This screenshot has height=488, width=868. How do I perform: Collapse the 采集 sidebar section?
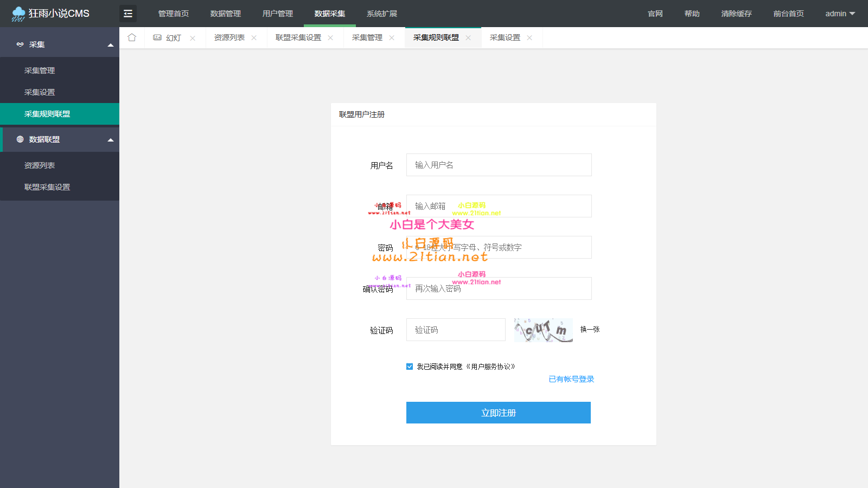111,45
